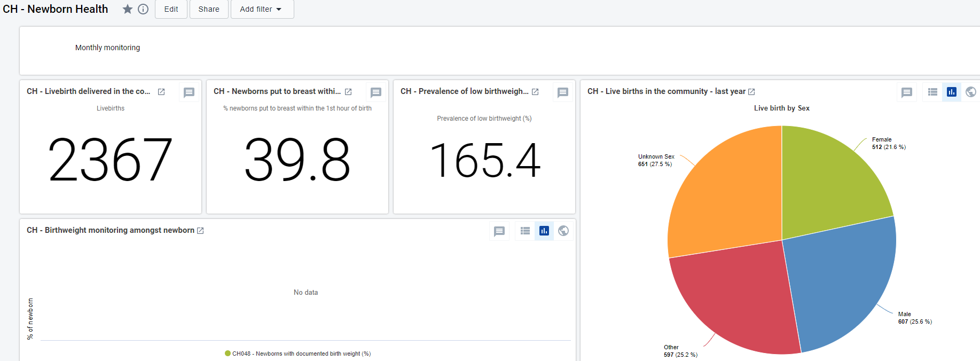Open Newborns put to breast external link
Viewport: 980px width, 361px height.
(348, 92)
